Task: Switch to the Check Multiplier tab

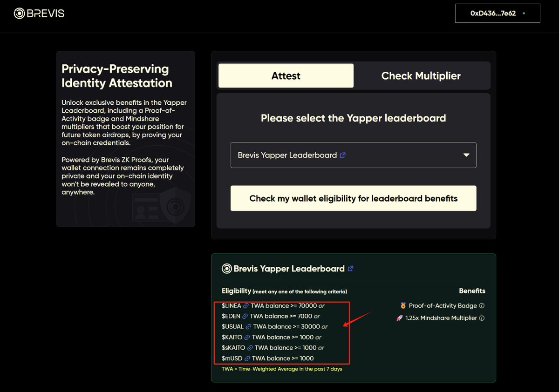Action: (421, 76)
